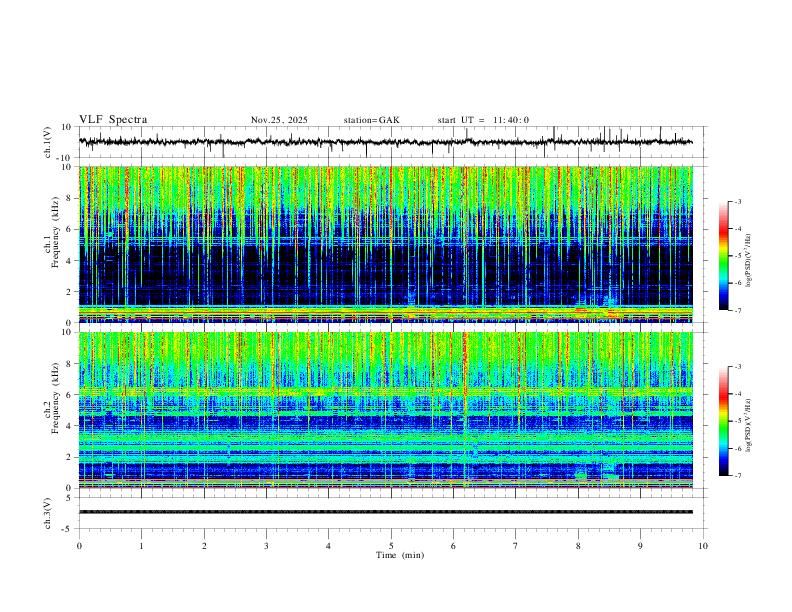Click the "6" kHz tick on ch.2 frequency axis
The image size is (792, 612).
69,394
